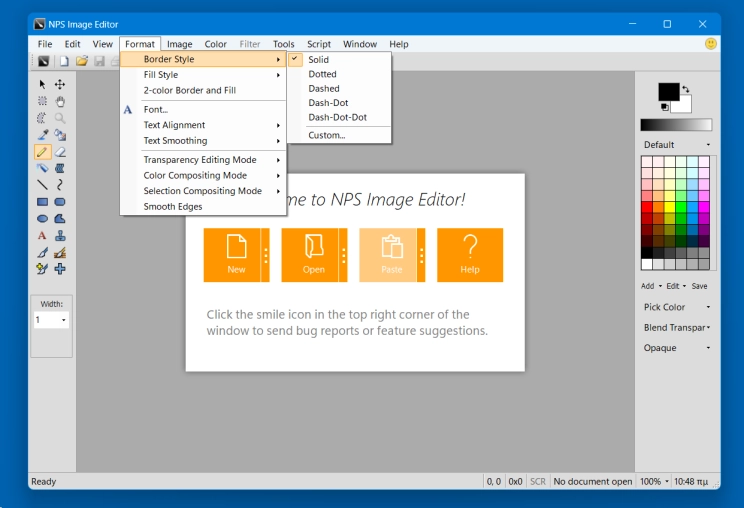Screen dimensions: 744x508
Task: Open the Pick Color dropdown
Action: [677, 307]
